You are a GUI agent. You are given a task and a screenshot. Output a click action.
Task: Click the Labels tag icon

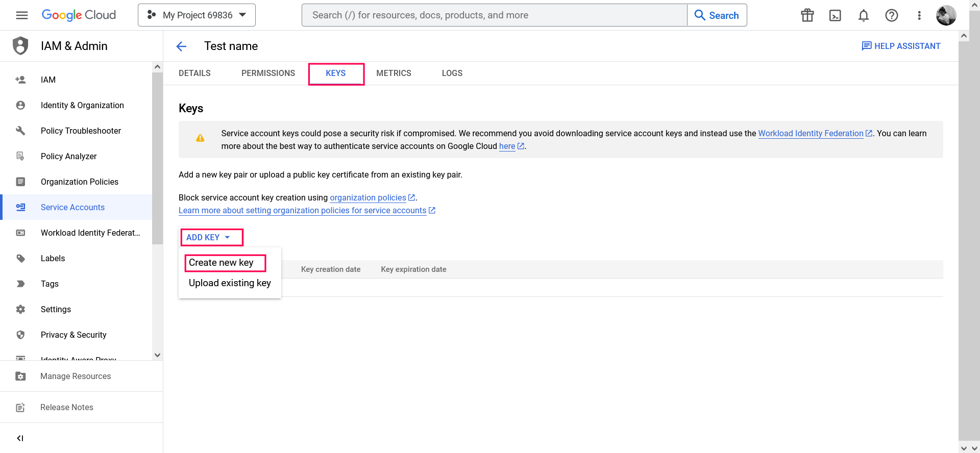[x=20, y=258]
